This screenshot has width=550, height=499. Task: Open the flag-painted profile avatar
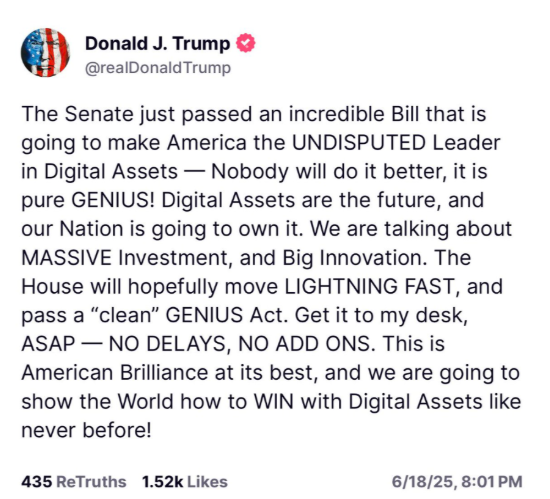coord(45,53)
